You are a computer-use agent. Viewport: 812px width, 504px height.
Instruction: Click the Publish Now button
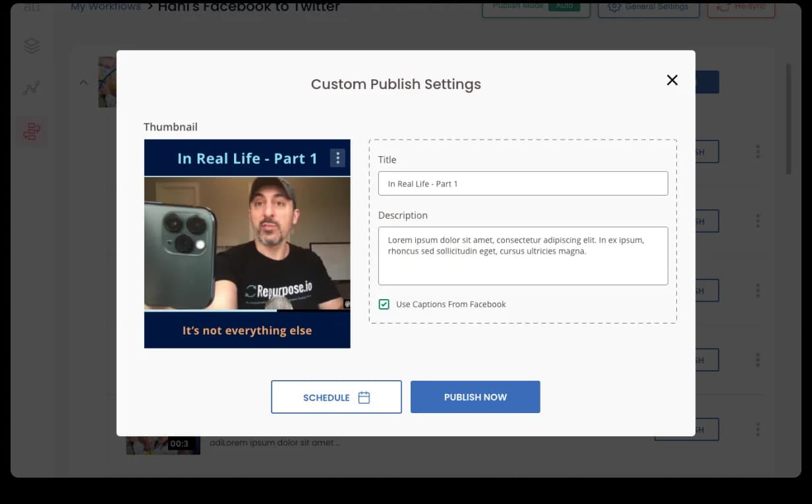475,397
